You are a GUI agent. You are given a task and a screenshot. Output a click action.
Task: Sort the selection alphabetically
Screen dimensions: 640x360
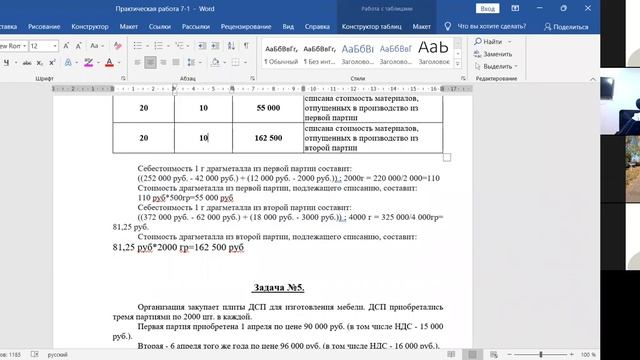231,46
